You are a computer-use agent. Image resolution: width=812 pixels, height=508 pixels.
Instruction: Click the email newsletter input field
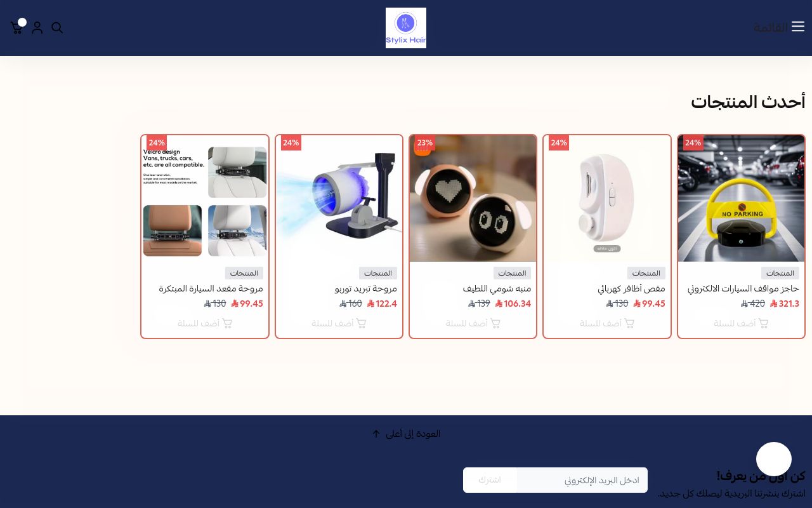click(582, 480)
